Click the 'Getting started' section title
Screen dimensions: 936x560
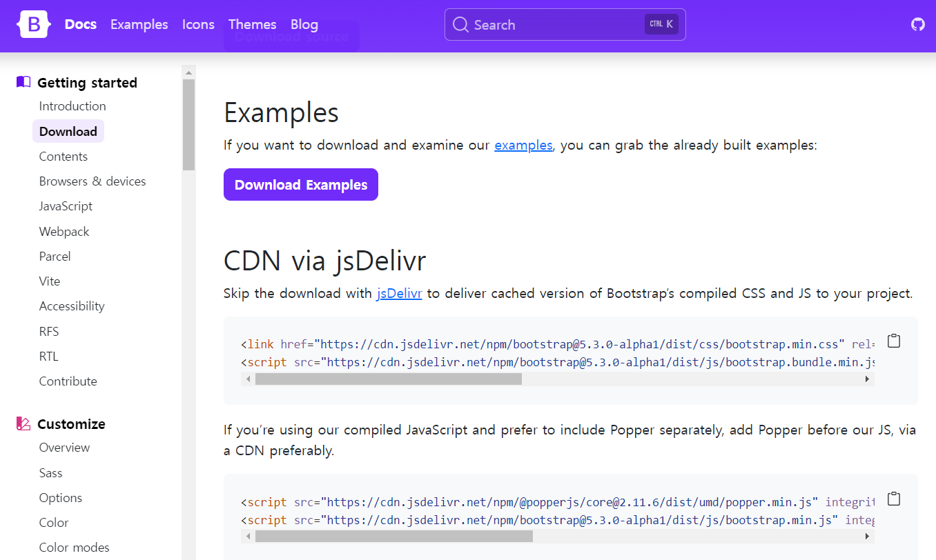(87, 83)
